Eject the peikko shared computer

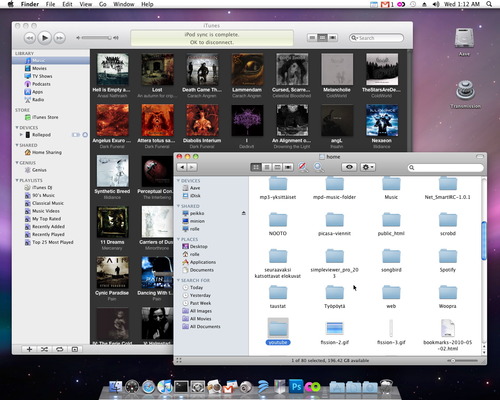244,213
